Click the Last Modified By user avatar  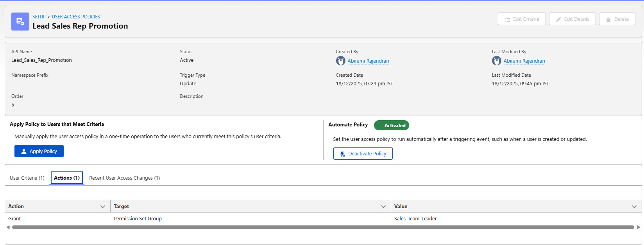tap(497, 61)
